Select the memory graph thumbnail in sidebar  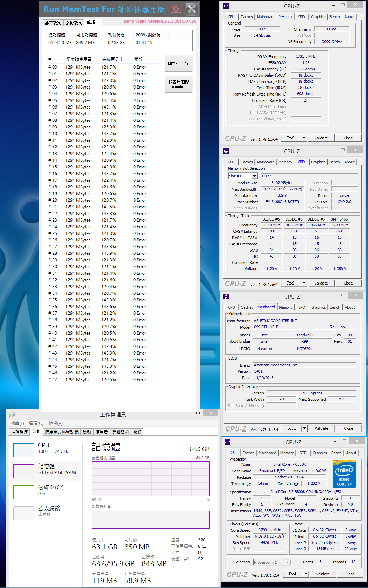click(x=24, y=471)
